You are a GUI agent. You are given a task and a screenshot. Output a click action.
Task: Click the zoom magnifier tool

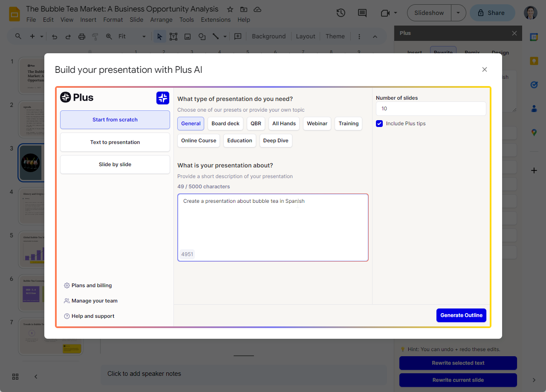click(x=109, y=37)
